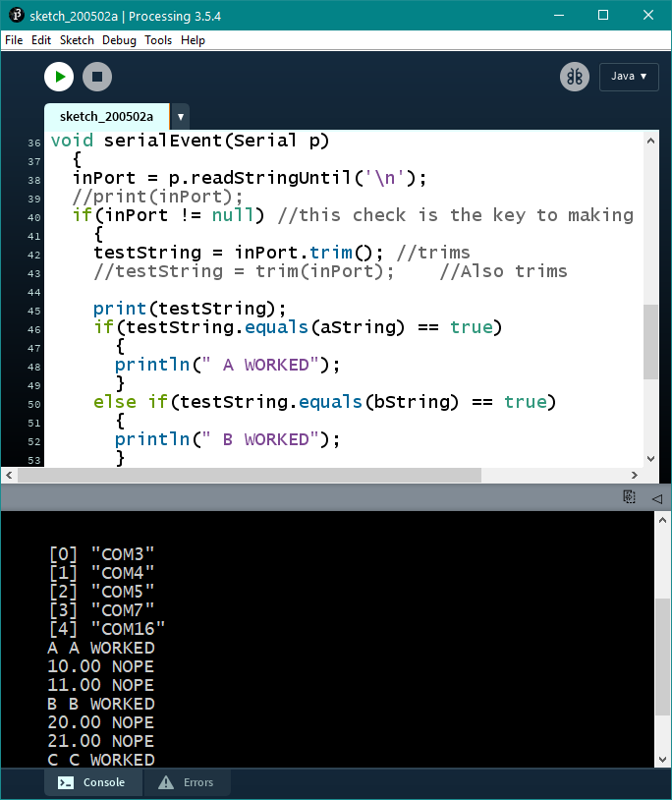Open the Sketch menu

tap(77, 40)
